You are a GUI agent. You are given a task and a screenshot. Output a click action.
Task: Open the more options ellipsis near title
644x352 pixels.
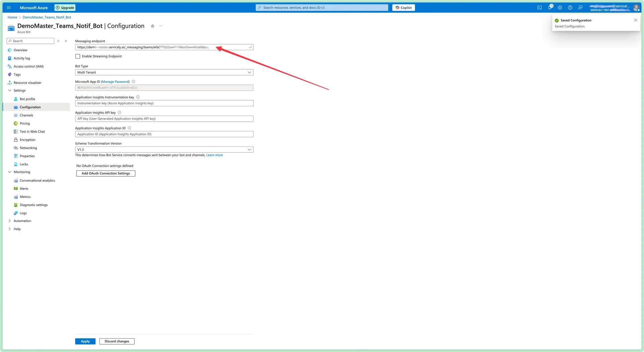coord(161,26)
